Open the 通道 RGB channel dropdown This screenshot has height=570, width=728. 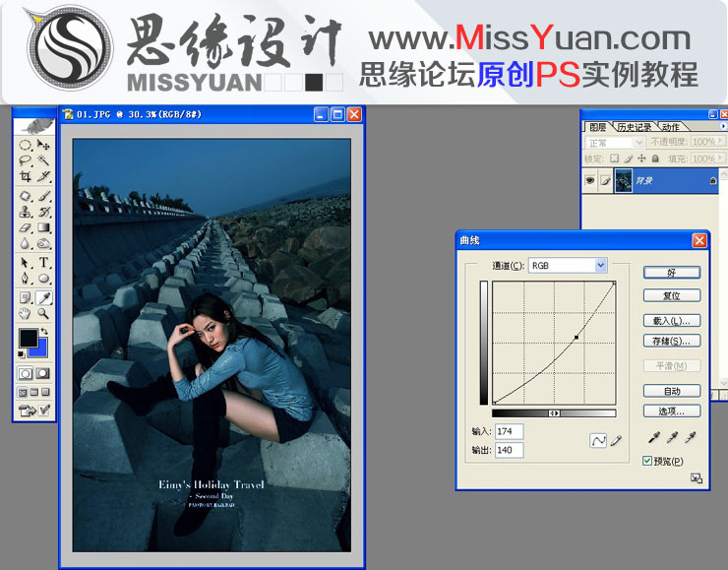[x=601, y=265]
